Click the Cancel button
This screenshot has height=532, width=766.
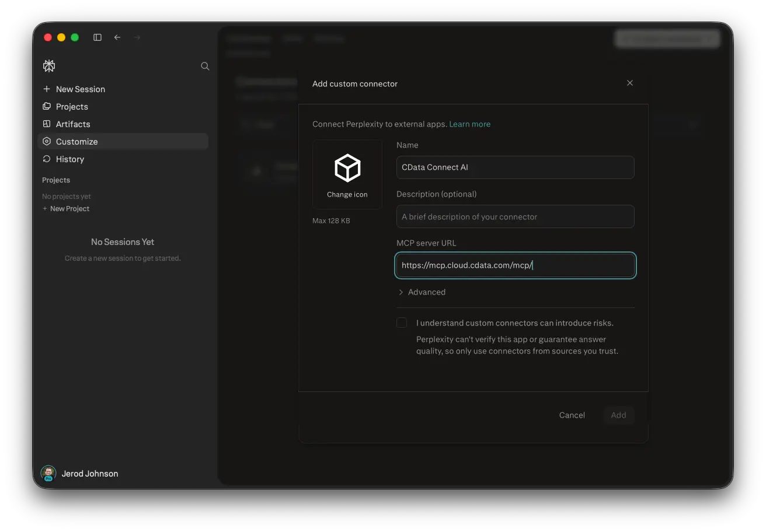coord(572,415)
